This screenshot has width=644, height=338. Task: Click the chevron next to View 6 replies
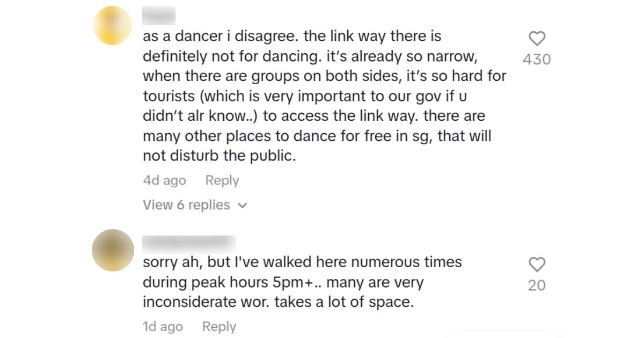point(242,205)
